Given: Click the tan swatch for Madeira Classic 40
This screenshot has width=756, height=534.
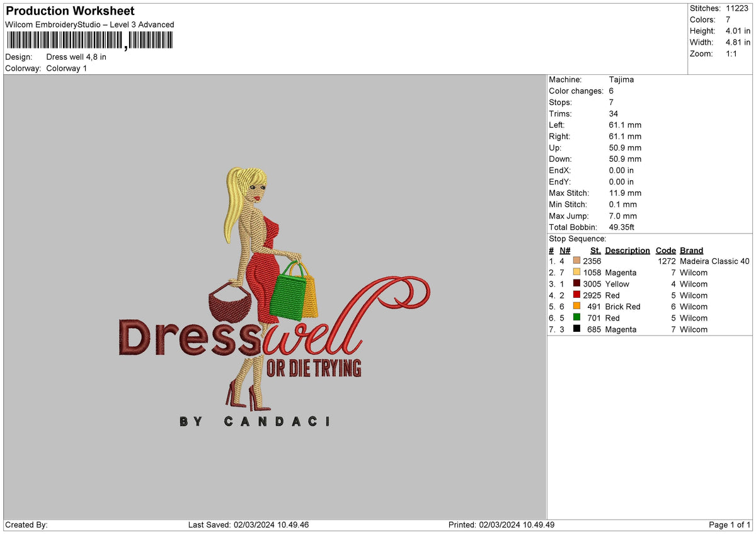Looking at the screenshot, I should (576, 261).
